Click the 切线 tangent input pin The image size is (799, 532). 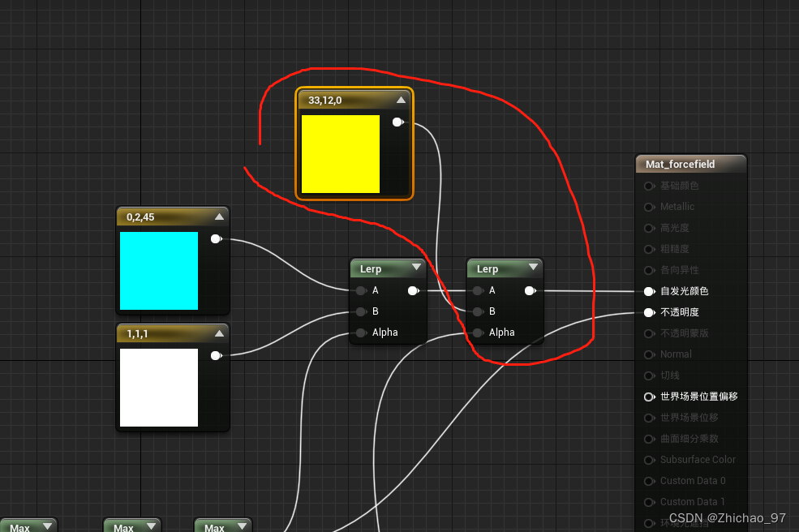(x=649, y=375)
